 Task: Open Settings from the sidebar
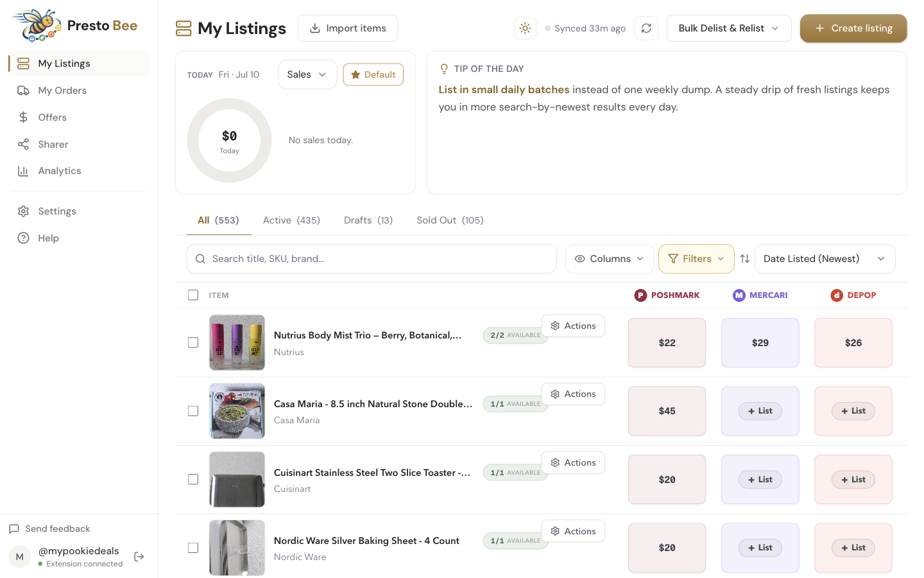pyautogui.click(x=79, y=211)
